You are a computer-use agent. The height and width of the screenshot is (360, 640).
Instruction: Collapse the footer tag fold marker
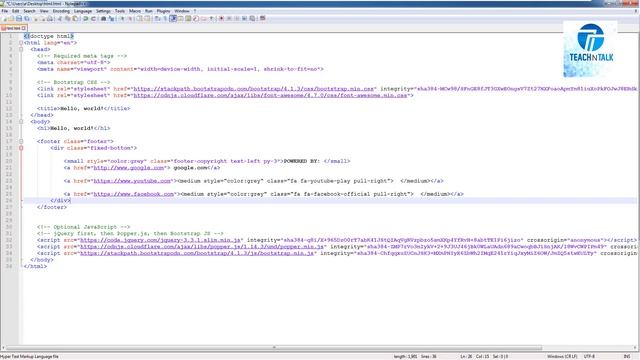point(21,141)
